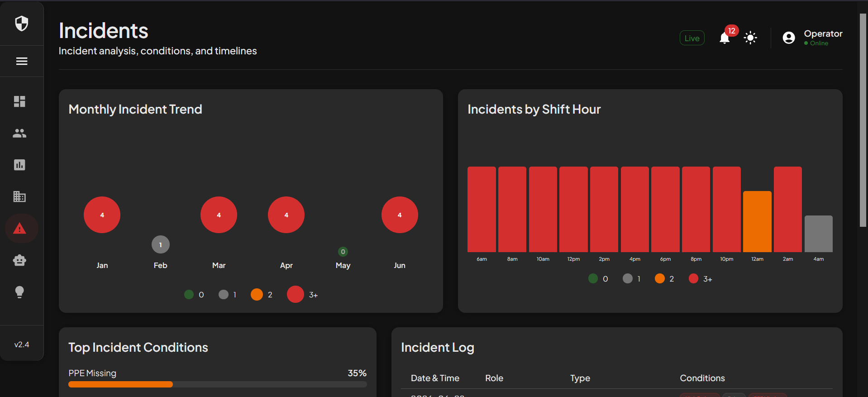868x397 pixels.
Task: Toggle the hamburger menu in sidebar
Action: click(x=22, y=61)
